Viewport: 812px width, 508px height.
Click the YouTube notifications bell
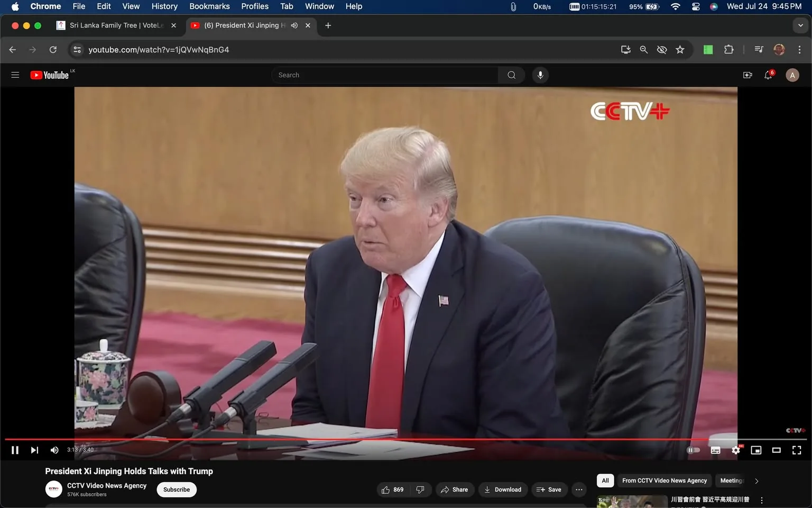(x=768, y=75)
